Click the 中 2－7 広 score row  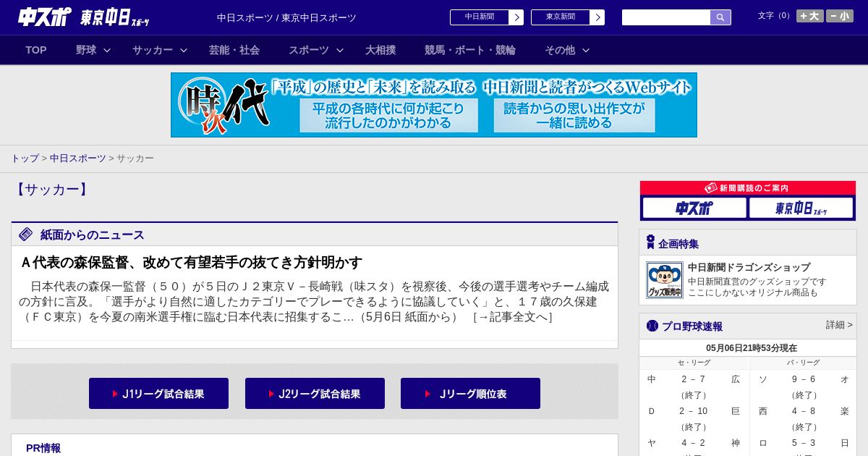tap(694, 379)
